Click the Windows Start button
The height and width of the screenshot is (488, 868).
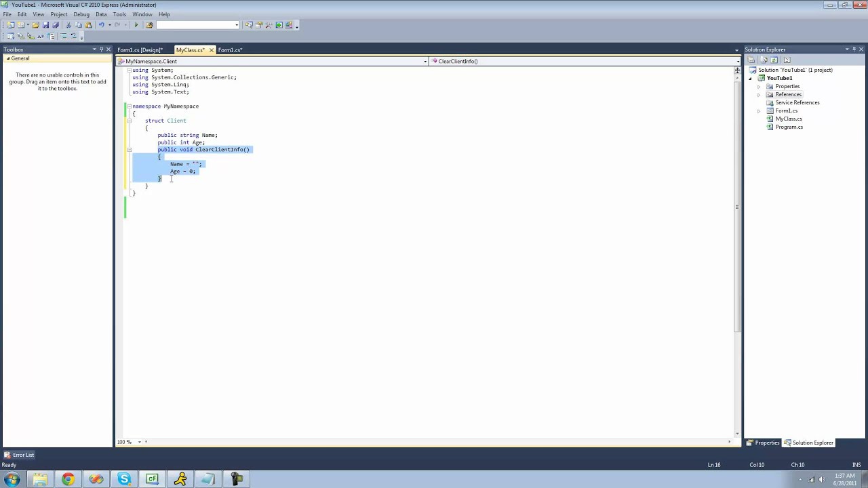point(12,479)
